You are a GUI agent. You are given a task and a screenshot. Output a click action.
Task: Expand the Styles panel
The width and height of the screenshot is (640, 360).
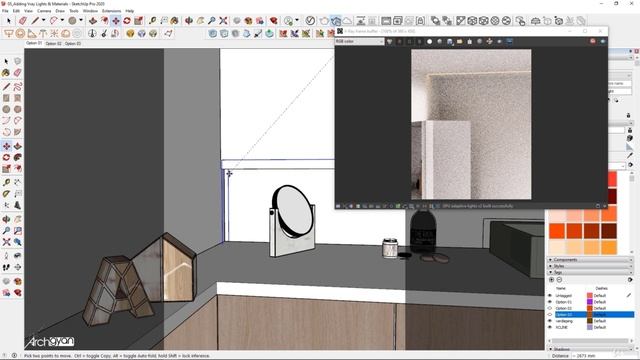click(x=590, y=266)
